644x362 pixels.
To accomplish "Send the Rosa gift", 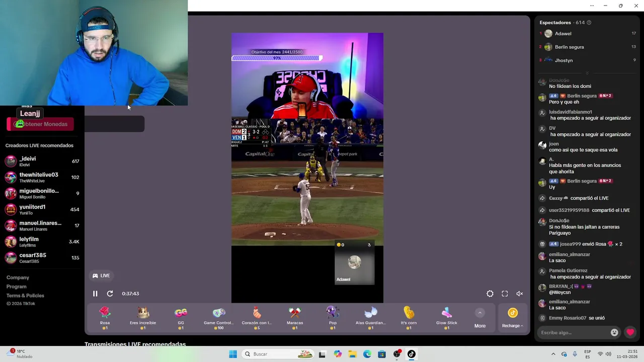I will tap(105, 318).
